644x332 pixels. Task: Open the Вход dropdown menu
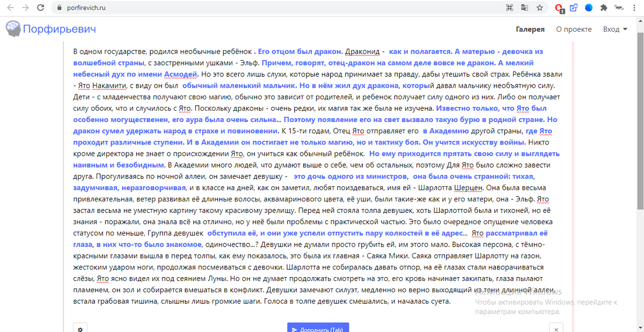point(614,29)
